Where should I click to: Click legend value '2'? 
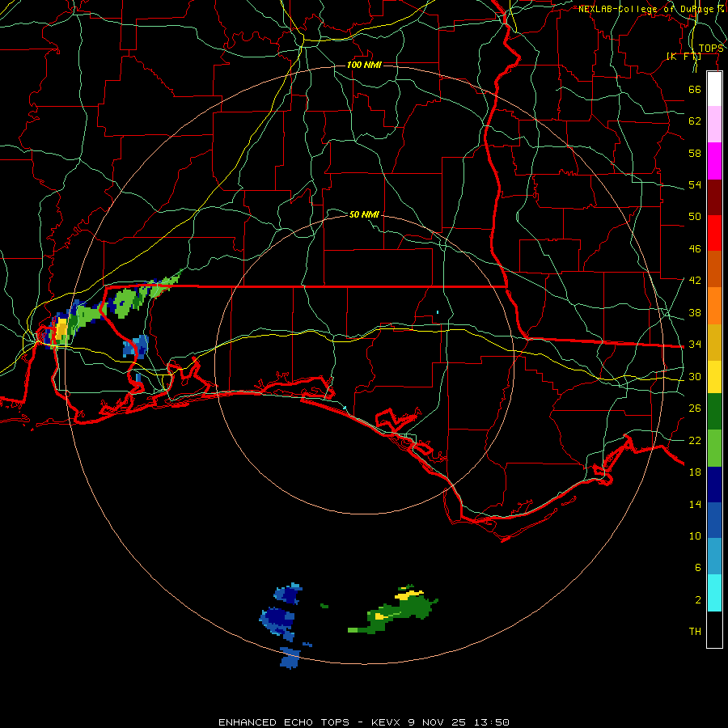click(x=697, y=600)
